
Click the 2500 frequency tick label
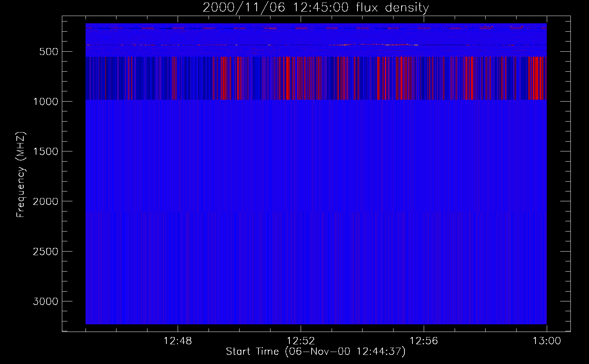coord(46,252)
